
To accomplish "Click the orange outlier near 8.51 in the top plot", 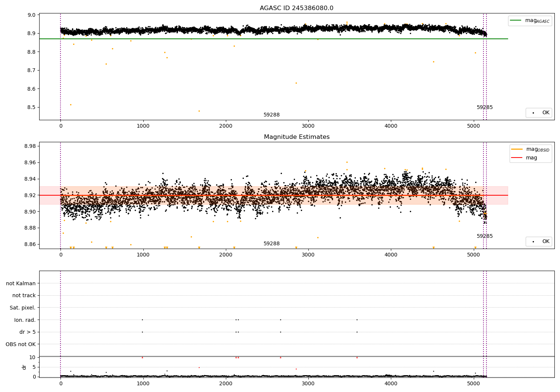I will 71,105.
